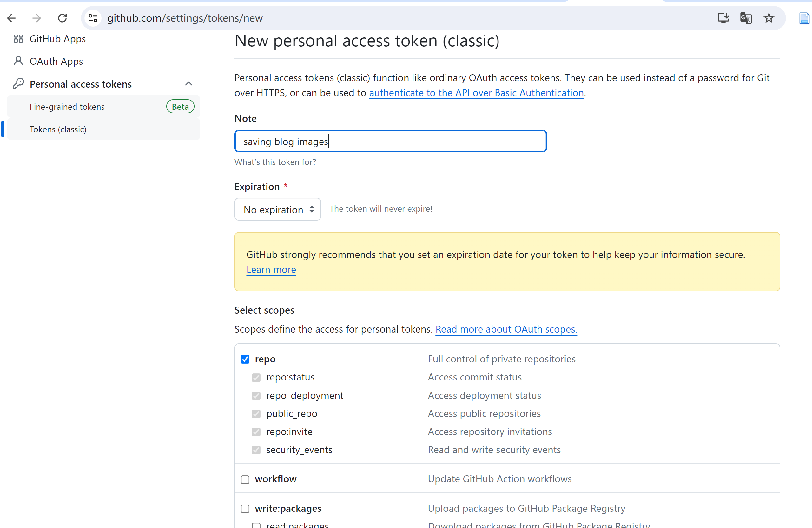Follow the Read more about OAuth scopes link
This screenshot has width=812, height=528.
tap(506, 329)
